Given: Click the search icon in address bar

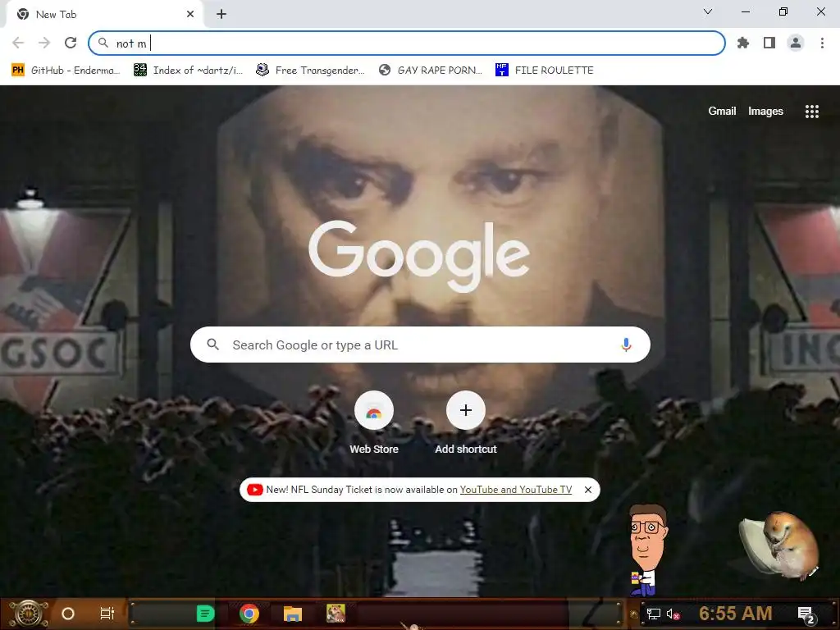Looking at the screenshot, I should (x=103, y=43).
